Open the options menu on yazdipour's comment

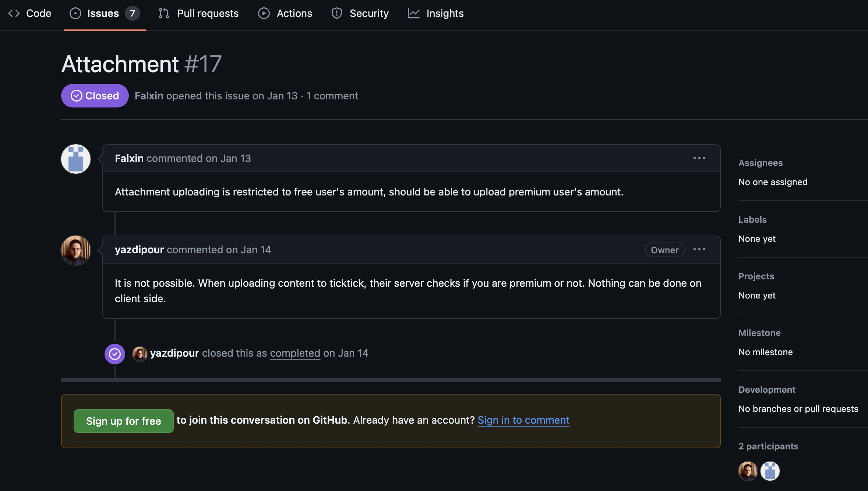coord(699,250)
